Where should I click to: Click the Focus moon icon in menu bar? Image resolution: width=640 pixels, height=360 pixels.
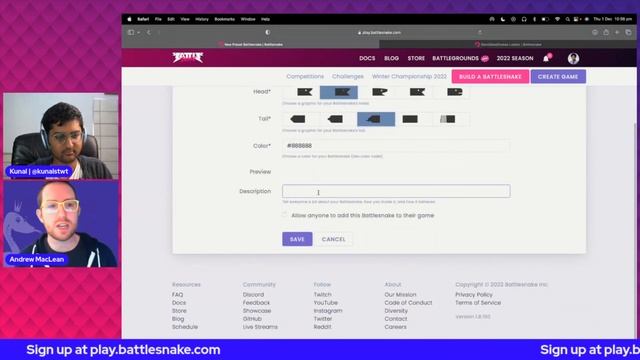tap(503, 19)
